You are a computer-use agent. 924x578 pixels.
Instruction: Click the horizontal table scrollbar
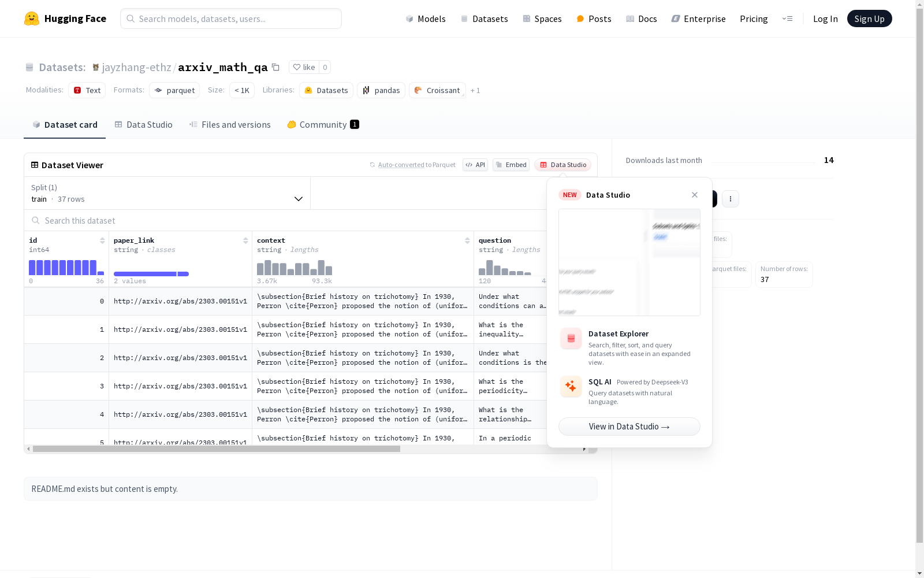pyautogui.click(x=216, y=449)
